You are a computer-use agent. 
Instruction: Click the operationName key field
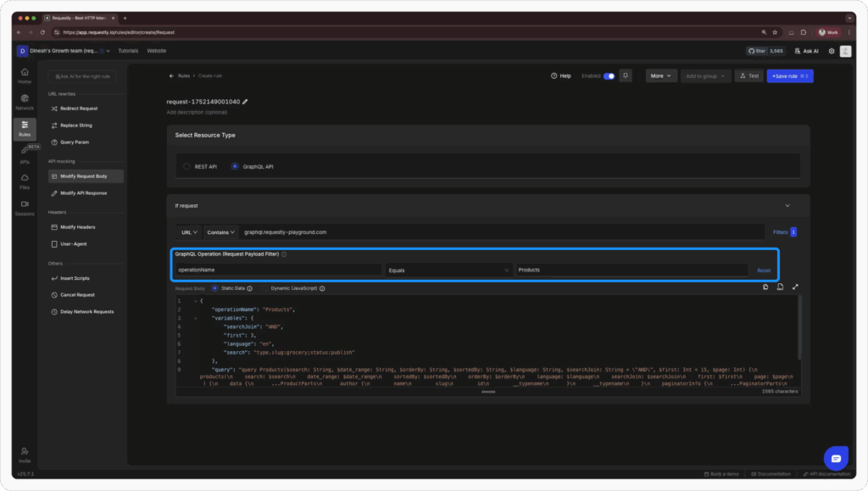(x=279, y=271)
